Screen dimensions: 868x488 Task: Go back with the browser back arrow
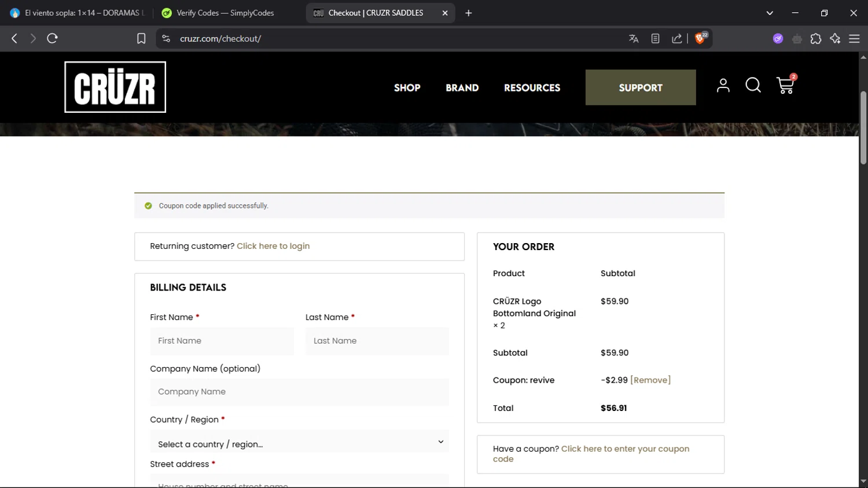click(x=14, y=38)
